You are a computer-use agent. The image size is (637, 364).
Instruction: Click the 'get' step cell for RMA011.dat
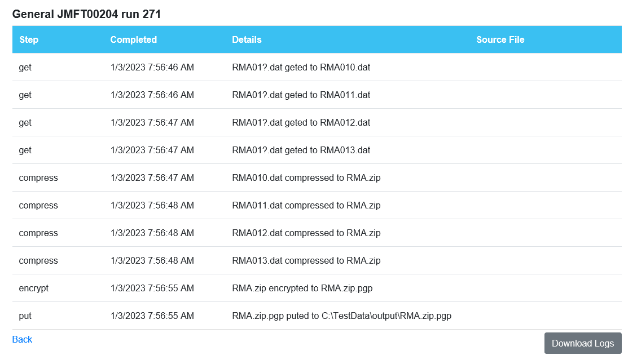(x=25, y=95)
